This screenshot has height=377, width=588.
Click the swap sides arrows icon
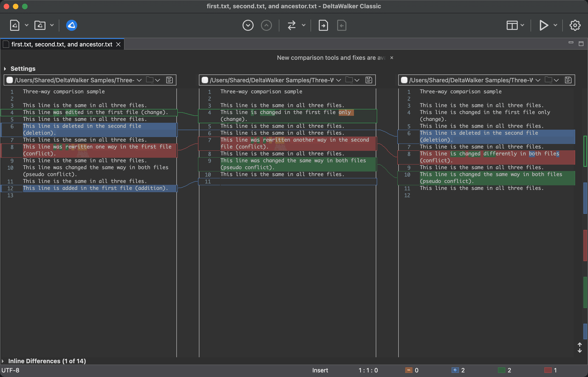291,25
